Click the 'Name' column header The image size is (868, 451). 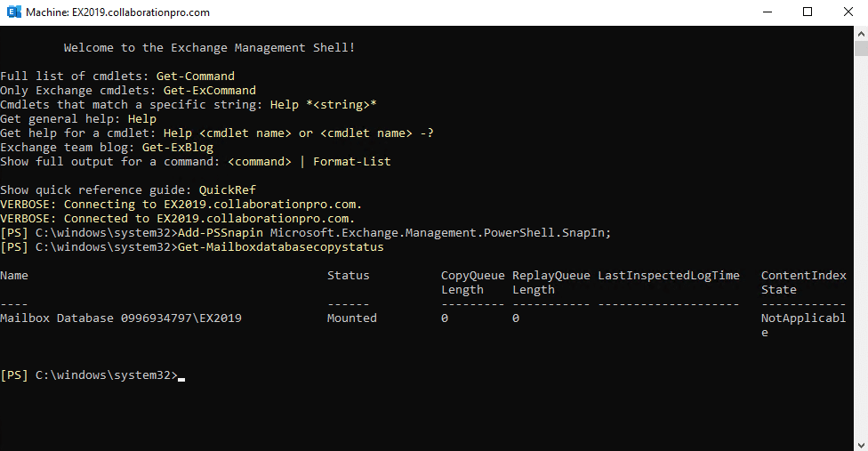point(14,275)
